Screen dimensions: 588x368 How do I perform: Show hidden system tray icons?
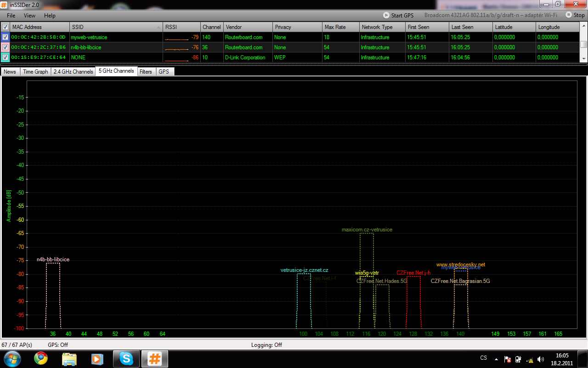coord(496,359)
